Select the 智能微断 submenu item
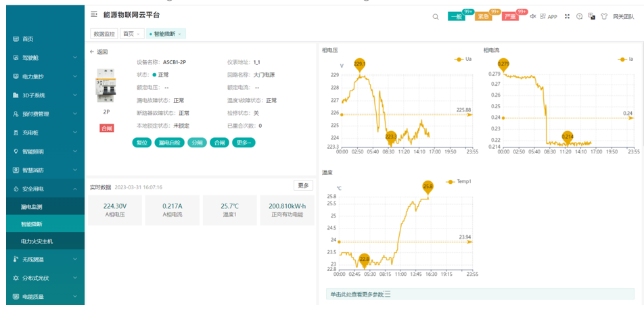 [45, 224]
